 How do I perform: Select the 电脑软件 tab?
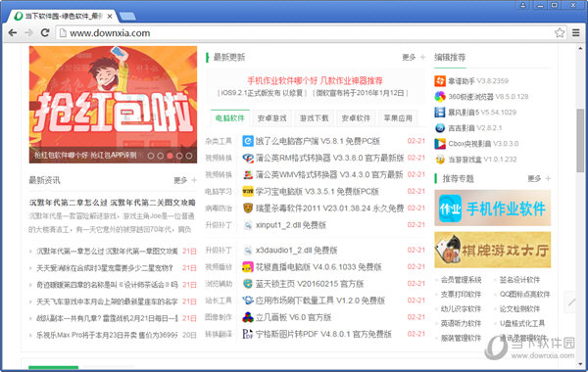(x=230, y=118)
